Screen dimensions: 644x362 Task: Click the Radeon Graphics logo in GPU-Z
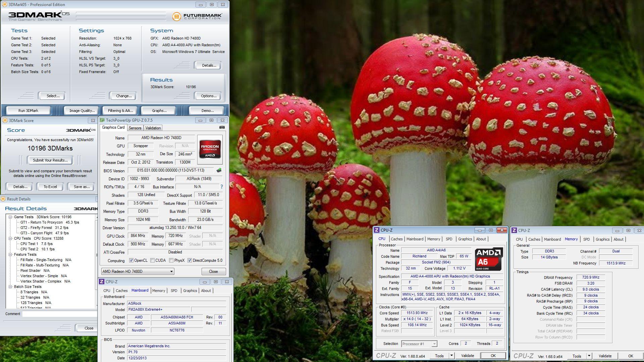[x=210, y=149]
